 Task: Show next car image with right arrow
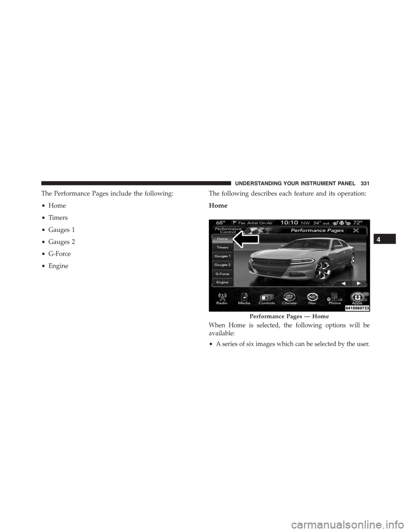359,284
